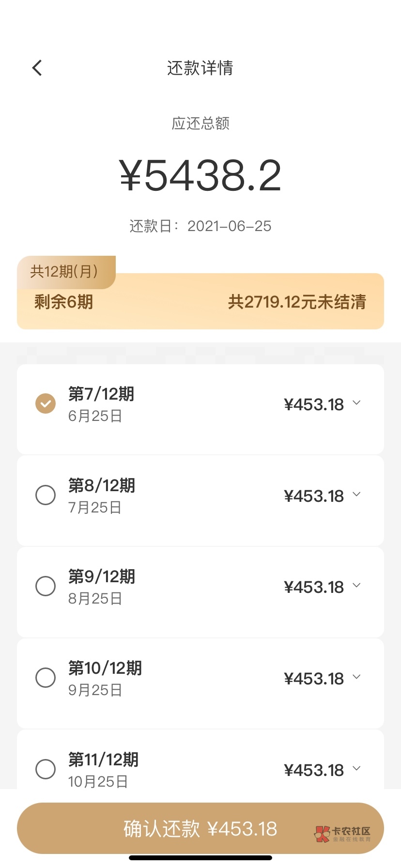Tap the ¥453.18 amount for 第9/12期
401x868 pixels.
(x=314, y=587)
